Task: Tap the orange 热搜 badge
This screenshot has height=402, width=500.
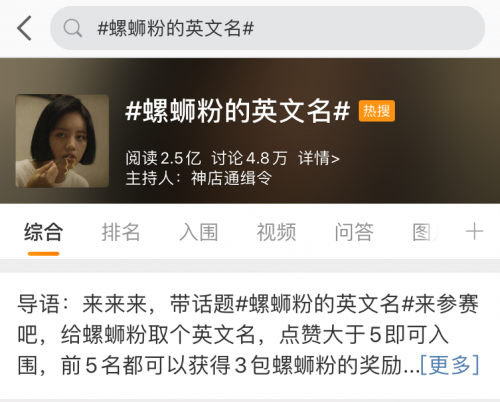Action: point(377,111)
